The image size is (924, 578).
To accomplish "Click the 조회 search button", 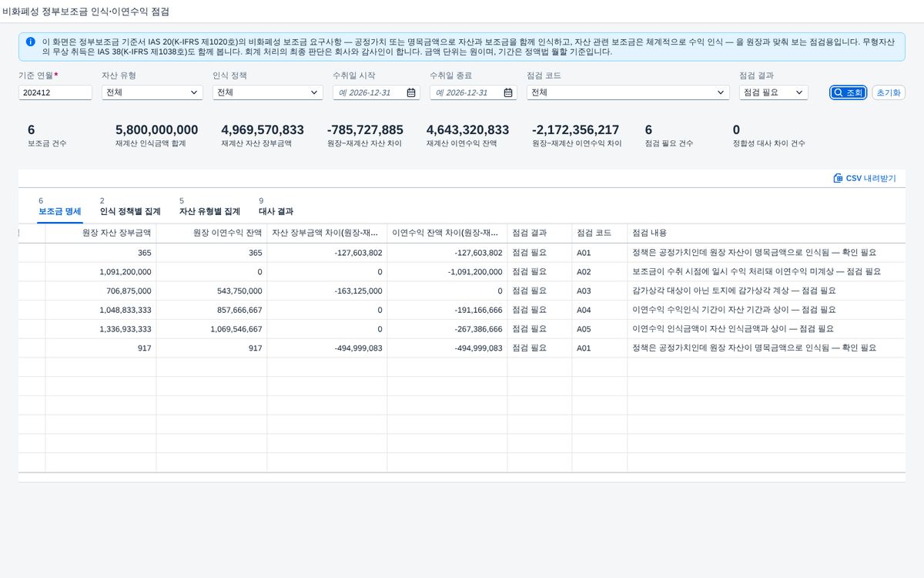I will [849, 92].
